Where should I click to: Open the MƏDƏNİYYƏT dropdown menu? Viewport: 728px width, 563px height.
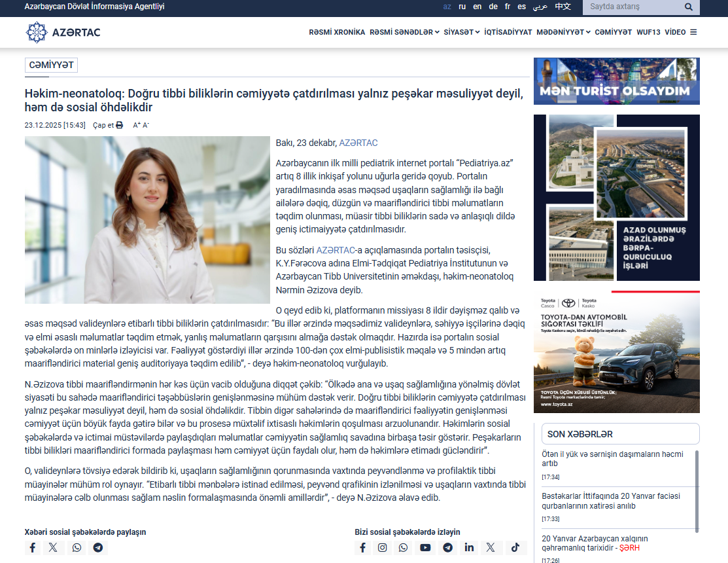point(563,32)
